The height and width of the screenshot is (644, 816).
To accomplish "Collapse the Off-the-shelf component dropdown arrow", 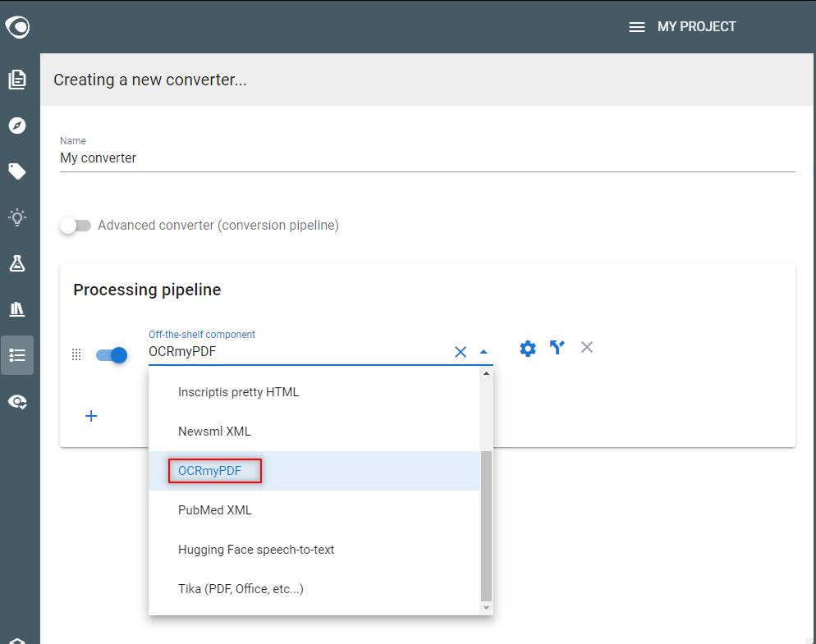I will (484, 352).
